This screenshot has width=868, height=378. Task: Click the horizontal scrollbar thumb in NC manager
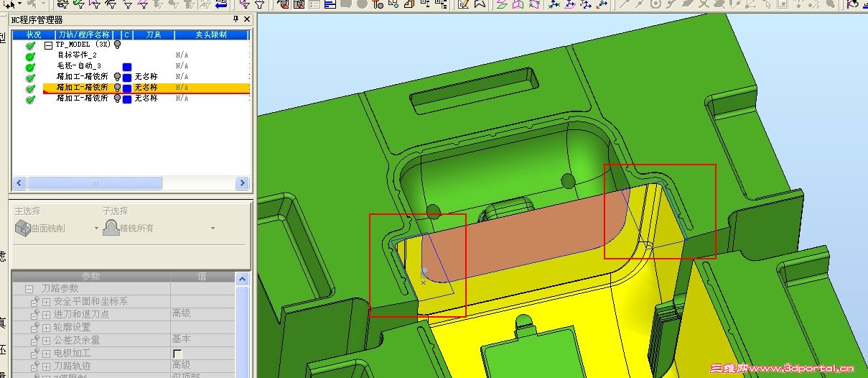coord(94,183)
